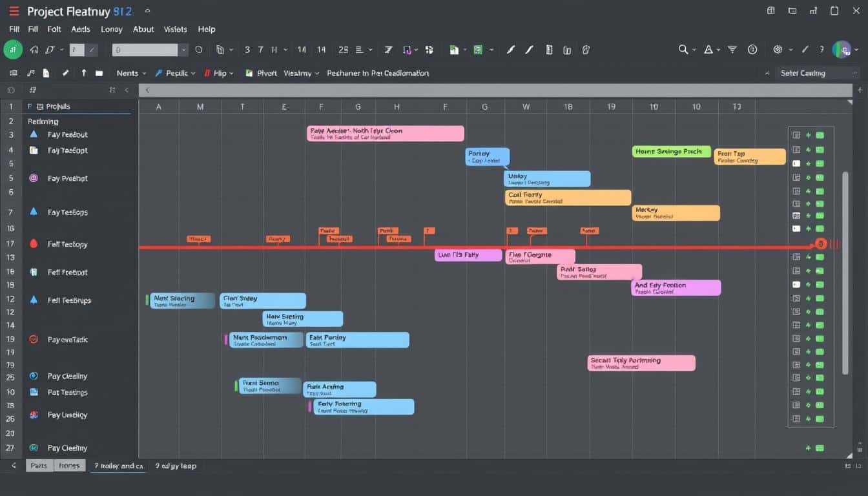
Task: Check the box icon in side panel's top row
Action: pyautogui.click(x=796, y=135)
